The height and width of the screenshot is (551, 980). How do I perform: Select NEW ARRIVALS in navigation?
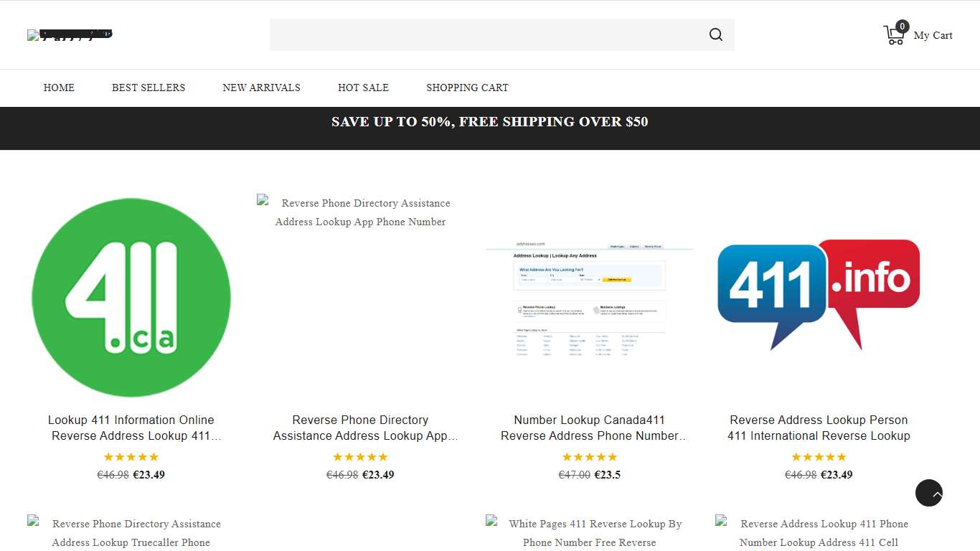tap(261, 88)
